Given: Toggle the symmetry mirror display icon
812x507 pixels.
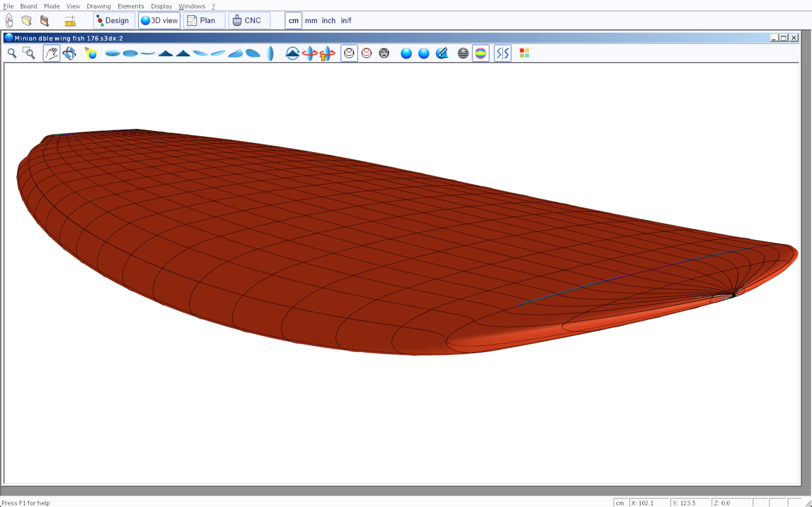Looking at the screenshot, I should (502, 53).
